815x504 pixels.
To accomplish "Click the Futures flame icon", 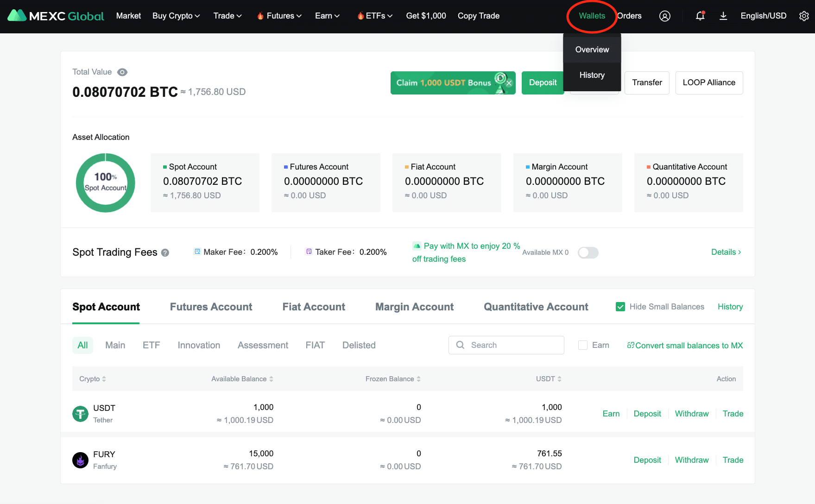I will [260, 16].
